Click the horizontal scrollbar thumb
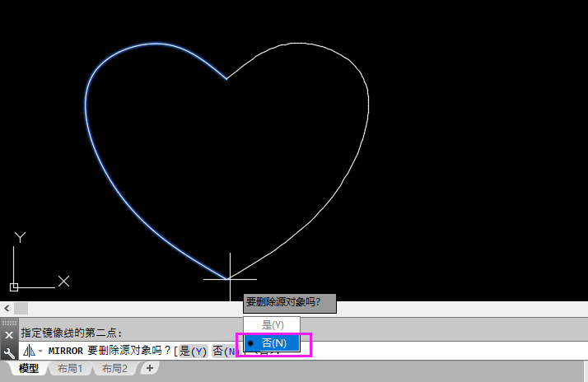This screenshot has width=588, height=382. 21,309
